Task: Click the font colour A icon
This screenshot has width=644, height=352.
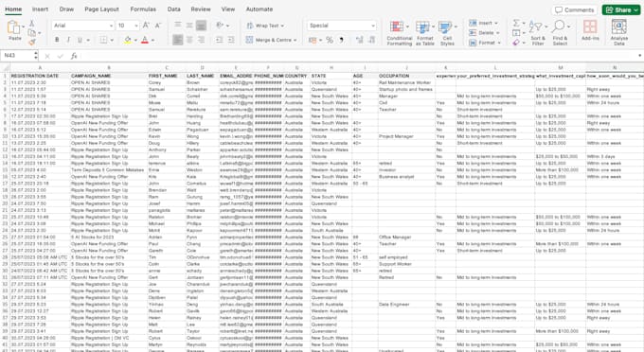Action: [145, 40]
